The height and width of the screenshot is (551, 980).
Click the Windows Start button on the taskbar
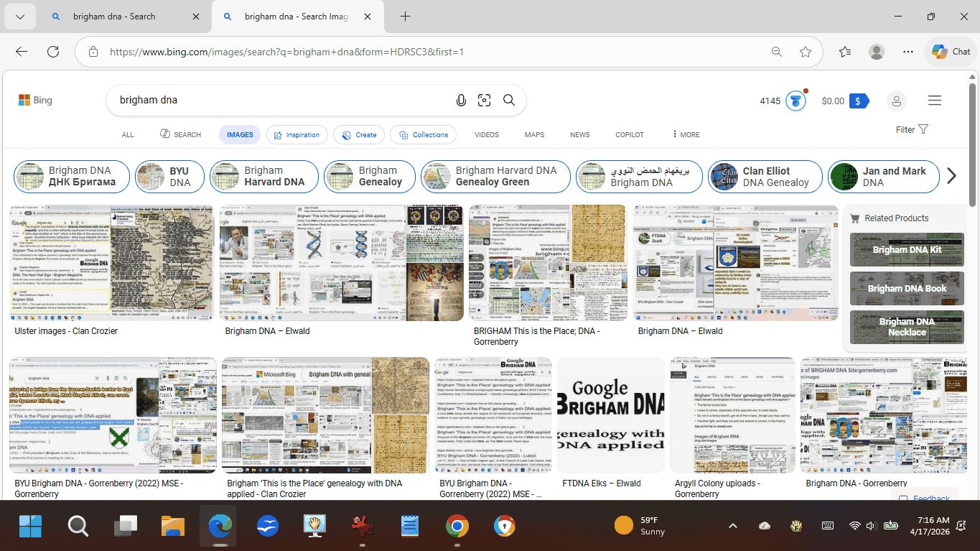click(x=30, y=527)
